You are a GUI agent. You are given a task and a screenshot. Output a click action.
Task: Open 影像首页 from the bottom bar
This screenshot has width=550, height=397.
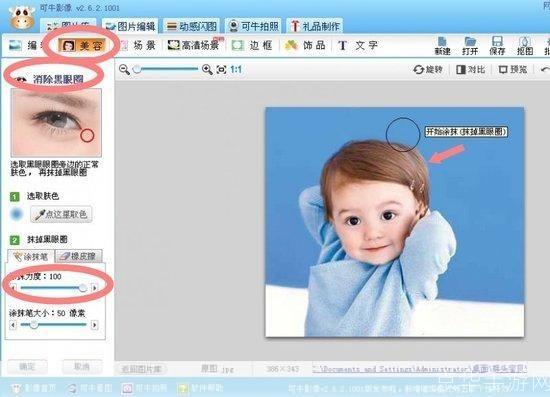33,388
